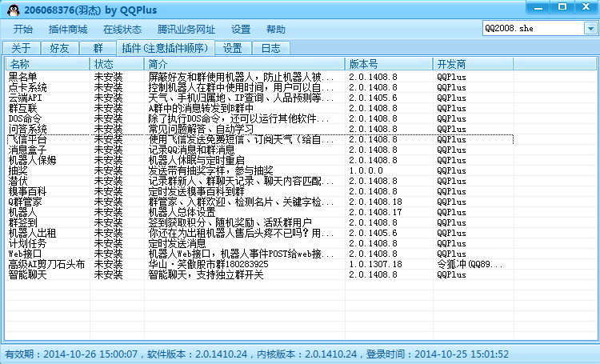The height and width of the screenshot is (364, 600).
Task: Select the 飞信平台 plugin row
Action: coord(260,139)
